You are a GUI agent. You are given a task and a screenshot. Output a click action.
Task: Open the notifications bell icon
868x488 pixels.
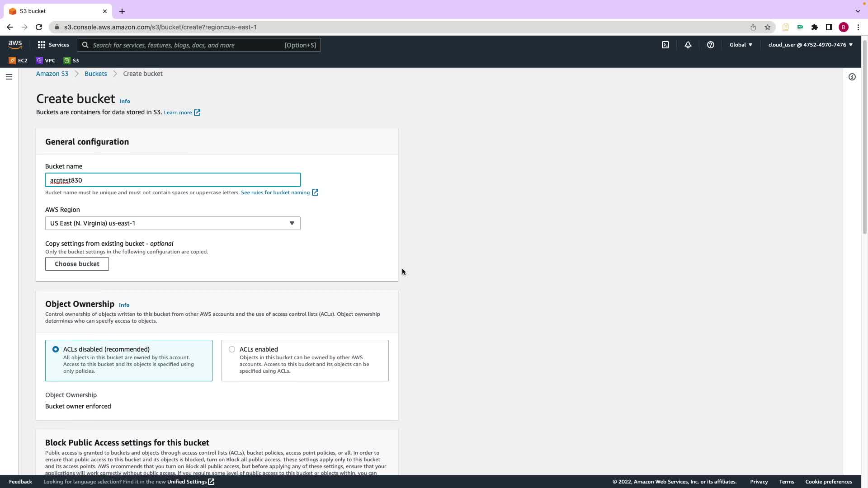tap(688, 45)
